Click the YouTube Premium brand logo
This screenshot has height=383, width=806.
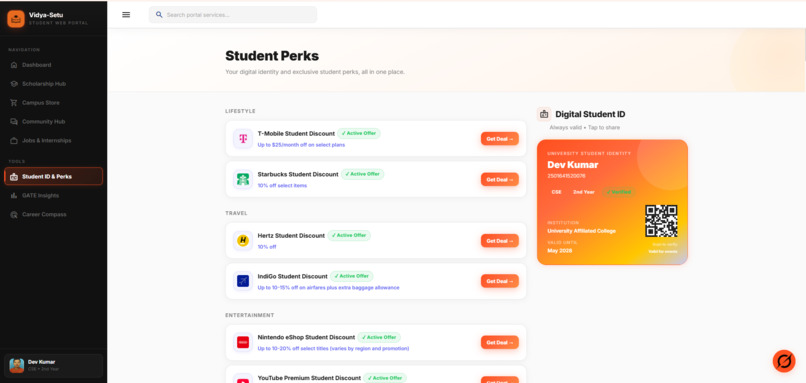pos(243,379)
